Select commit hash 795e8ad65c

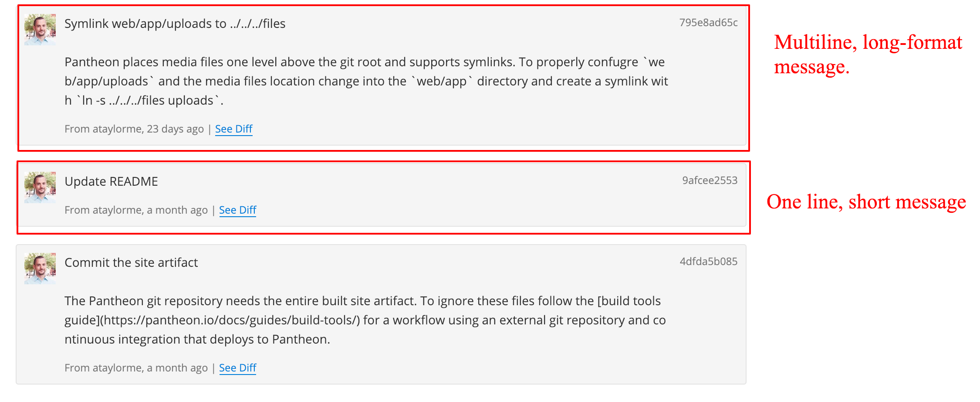(x=708, y=23)
